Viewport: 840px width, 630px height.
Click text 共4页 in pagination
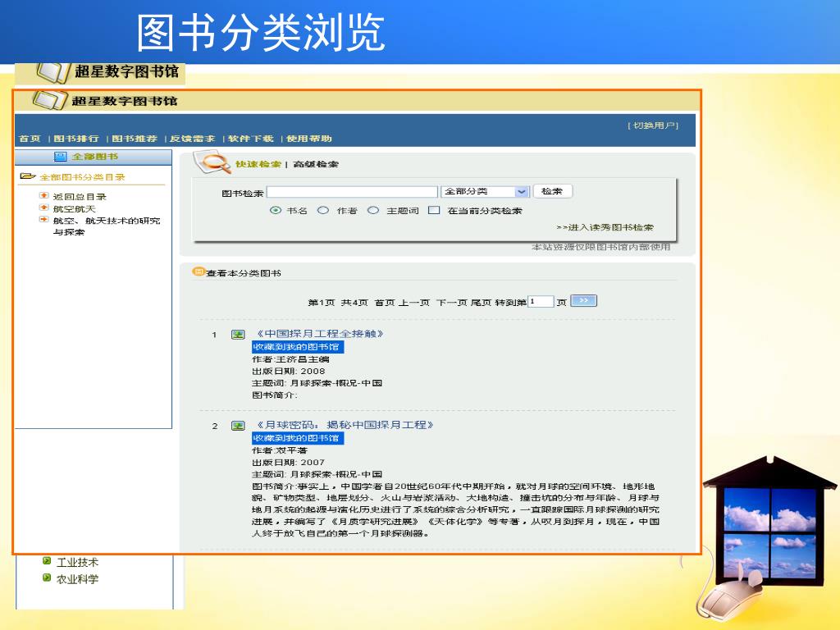pos(354,303)
